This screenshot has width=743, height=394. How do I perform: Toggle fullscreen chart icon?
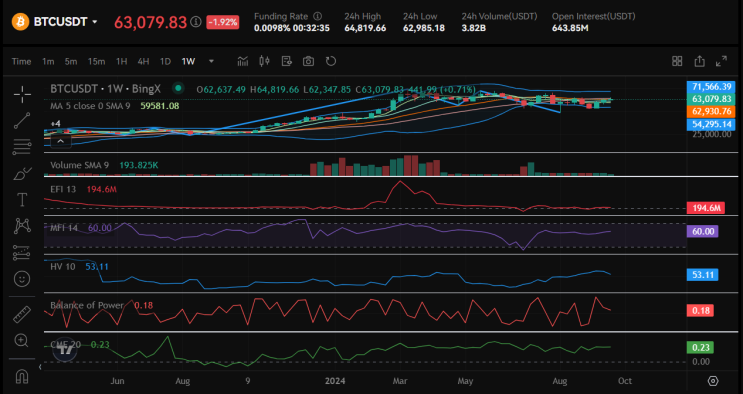coord(721,61)
